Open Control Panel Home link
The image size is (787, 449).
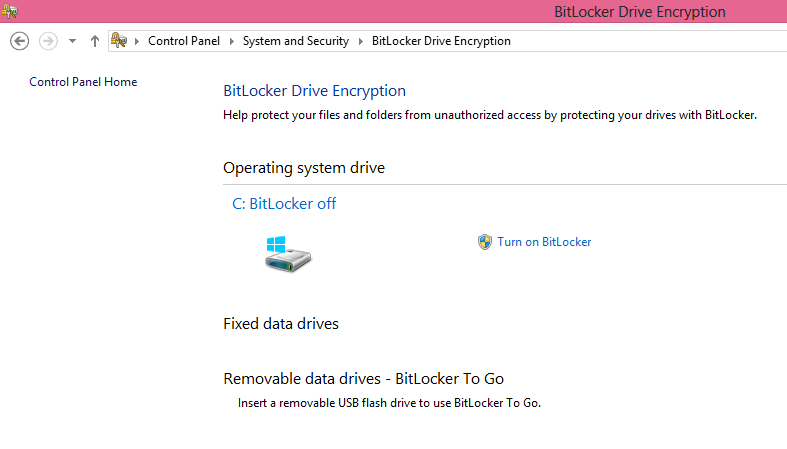click(x=83, y=82)
